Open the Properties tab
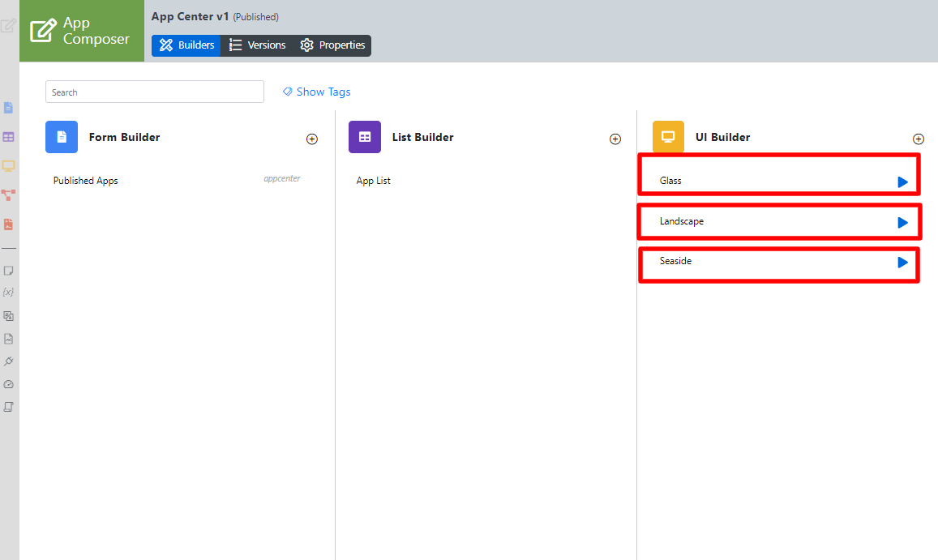 pyautogui.click(x=332, y=45)
